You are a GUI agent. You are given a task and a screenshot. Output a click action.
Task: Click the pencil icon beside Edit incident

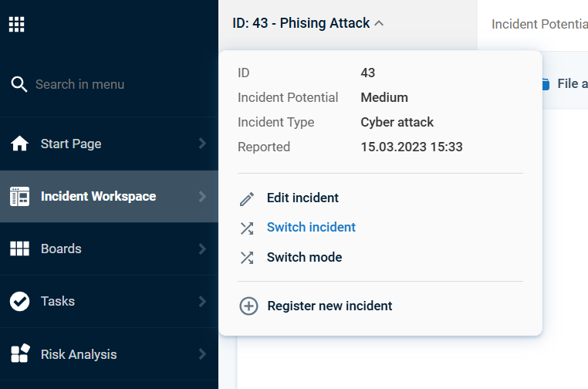pyautogui.click(x=247, y=199)
